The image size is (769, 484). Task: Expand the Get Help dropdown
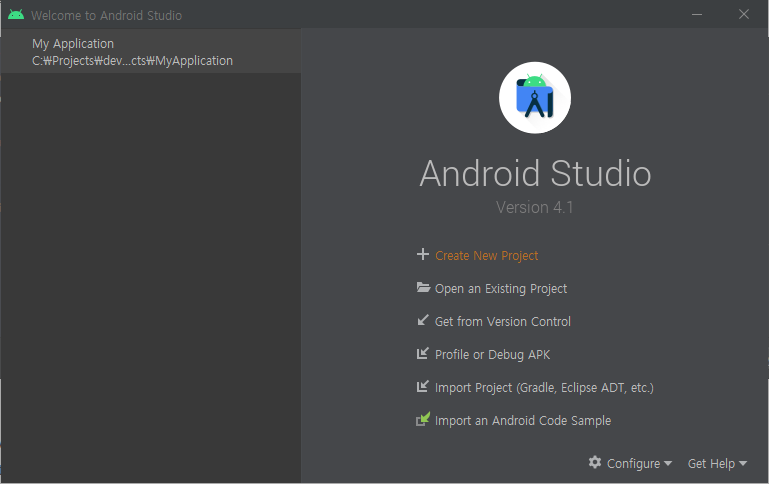(x=717, y=463)
